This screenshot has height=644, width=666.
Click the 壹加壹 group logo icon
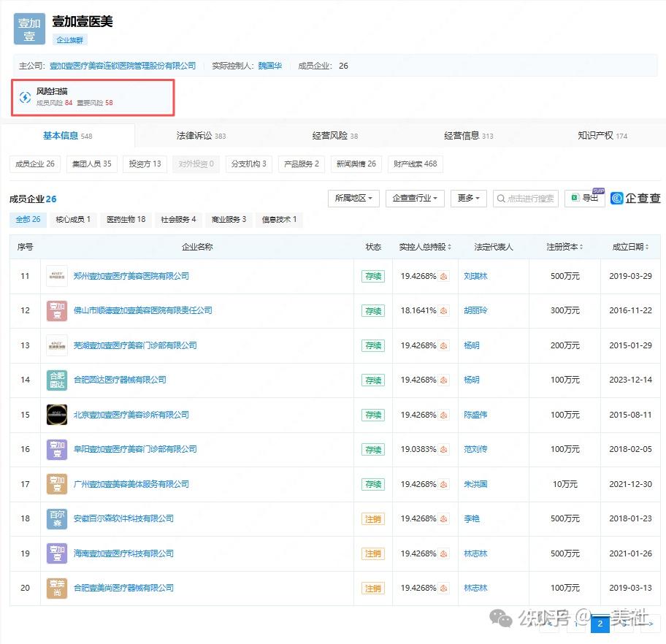29,29
